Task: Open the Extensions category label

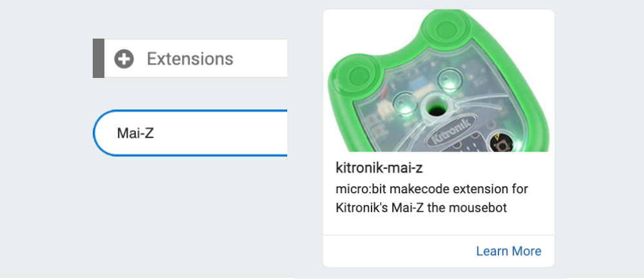Action: [x=189, y=59]
